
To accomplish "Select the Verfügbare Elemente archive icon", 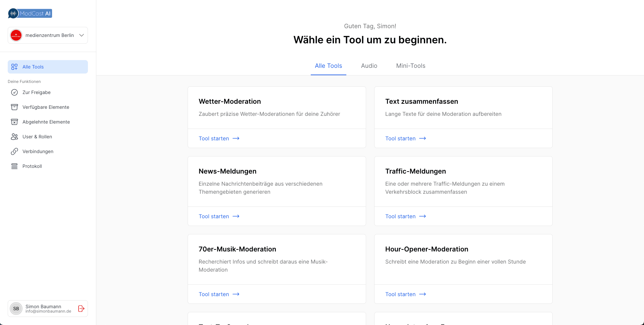I will (14, 107).
